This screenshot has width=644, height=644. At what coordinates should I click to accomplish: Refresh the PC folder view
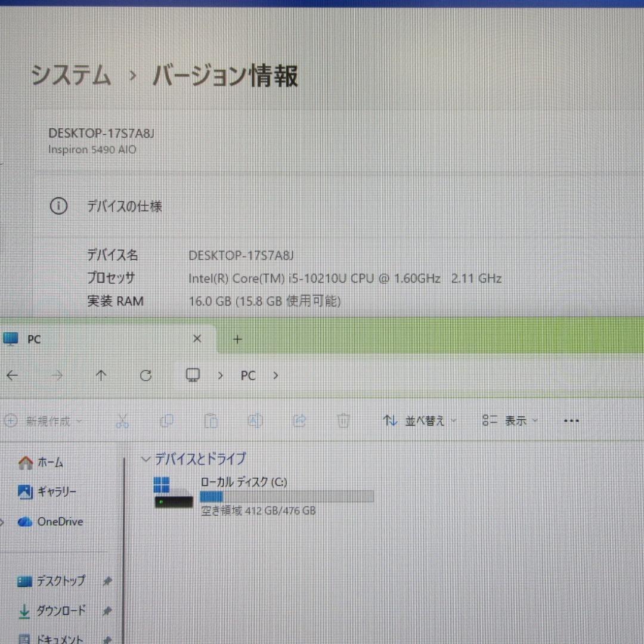(146, 375)
